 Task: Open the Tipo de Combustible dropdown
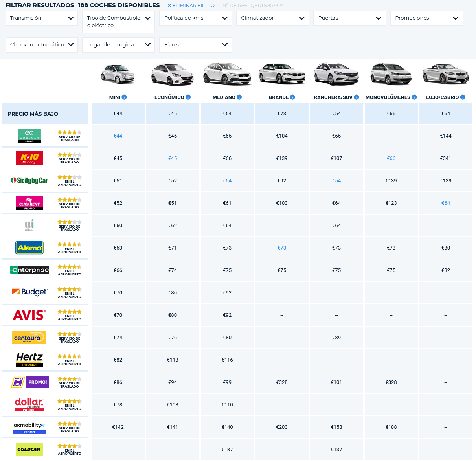119,22
